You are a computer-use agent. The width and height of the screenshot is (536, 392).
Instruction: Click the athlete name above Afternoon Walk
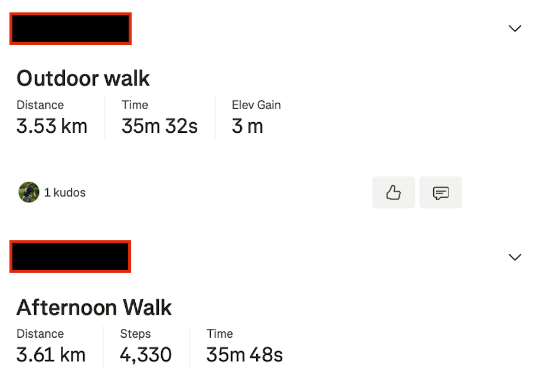[70, 257]
